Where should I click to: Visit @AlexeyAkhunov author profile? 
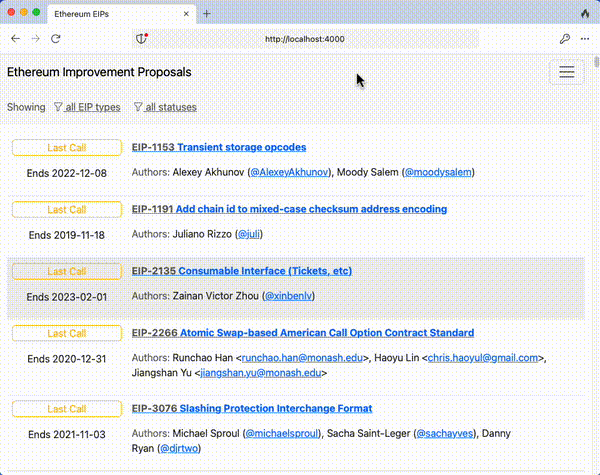[x=289, y=172]
